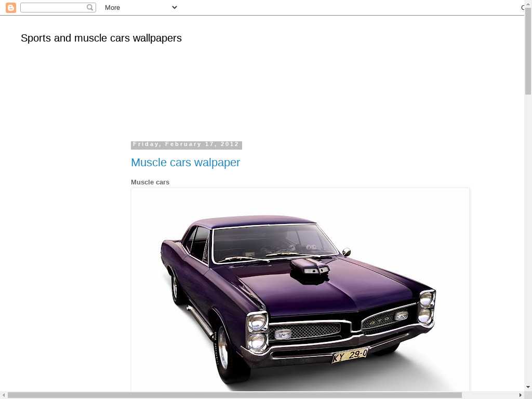This screenshot has width=532, height=399.
Task: Click the horizontal scrollbar thumb
Action: point(234,395)
